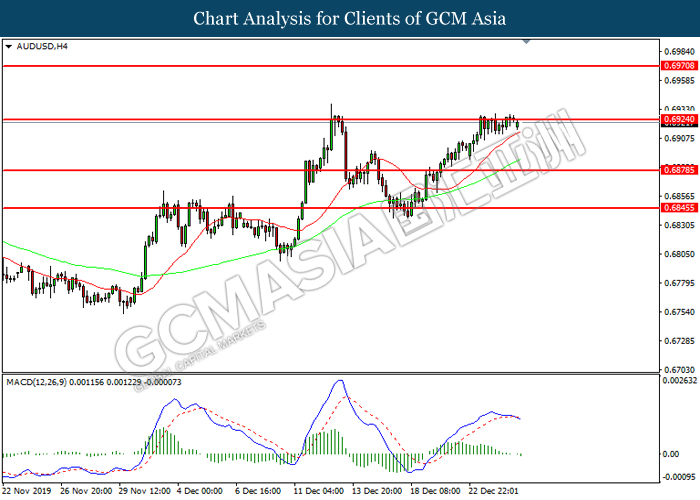The height and width of the screenshot is (500, 700).
Task: Click the Chart Analysis for Clients title
Action: [x=350, y=19]
